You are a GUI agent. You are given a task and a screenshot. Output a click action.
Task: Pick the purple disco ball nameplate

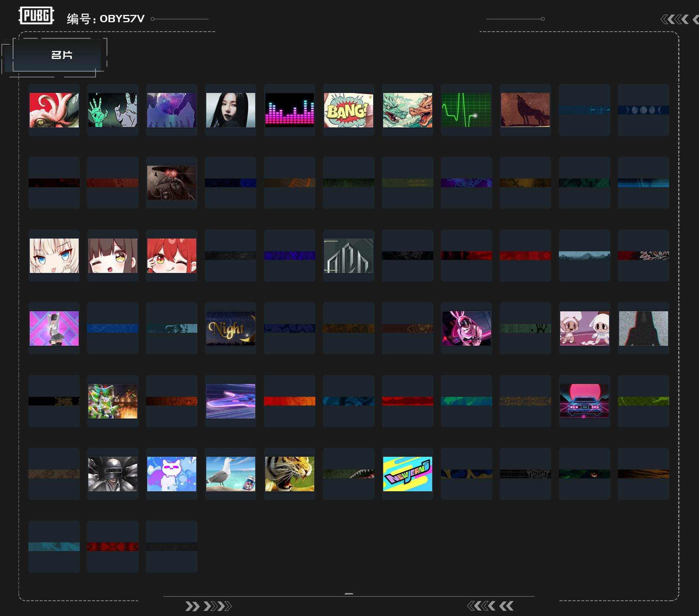click(171, 110)
